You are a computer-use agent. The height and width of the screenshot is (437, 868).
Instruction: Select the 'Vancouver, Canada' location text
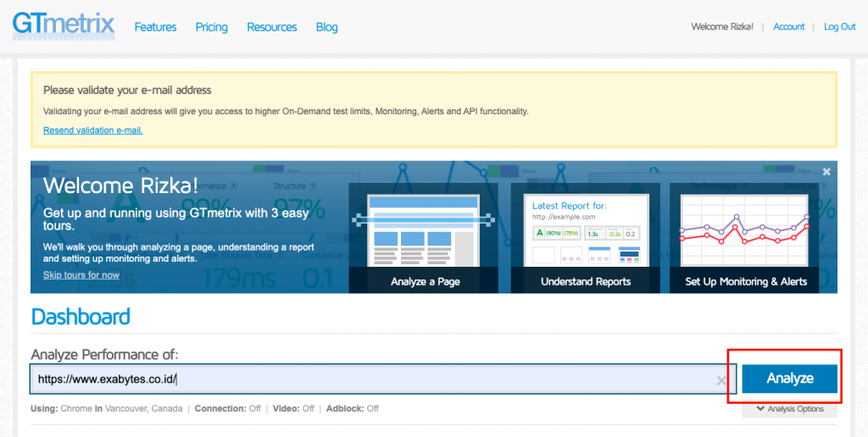(144, 409)
